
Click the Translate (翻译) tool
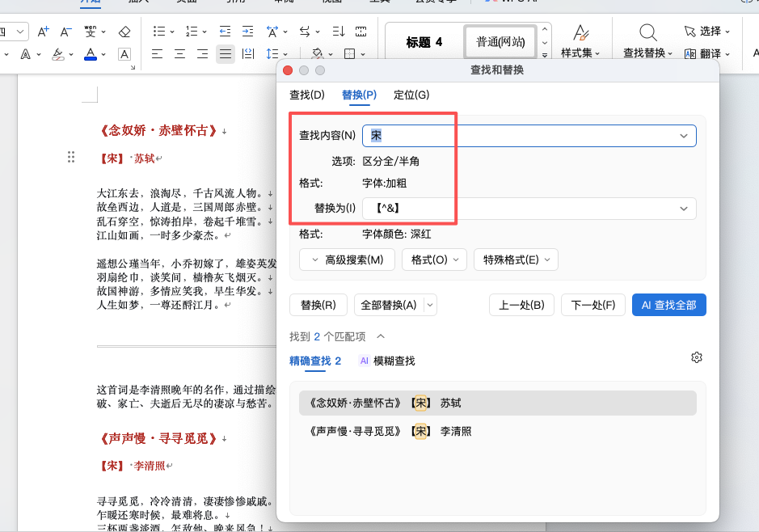tap(706, 53)
